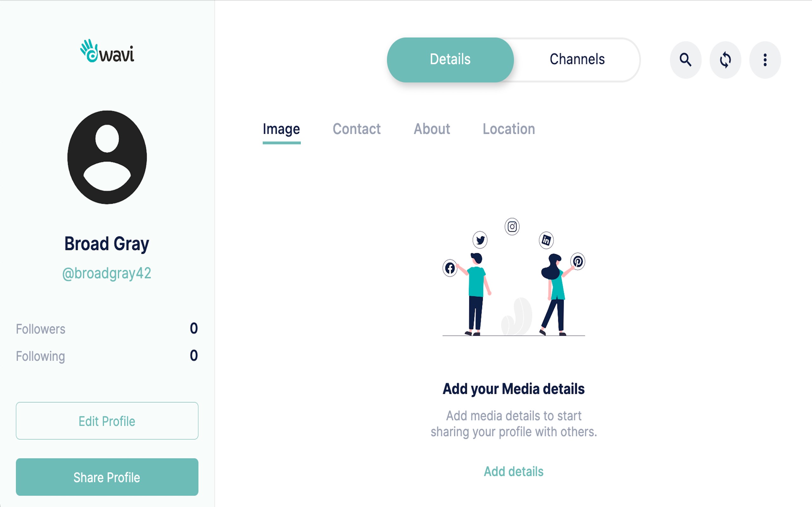Click the search magnifier icon

[x=685, y=60]
